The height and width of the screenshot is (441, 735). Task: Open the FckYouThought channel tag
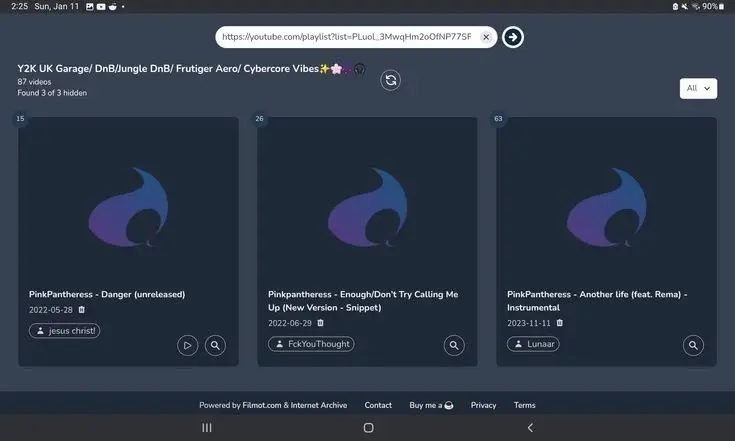click(311, 344)
